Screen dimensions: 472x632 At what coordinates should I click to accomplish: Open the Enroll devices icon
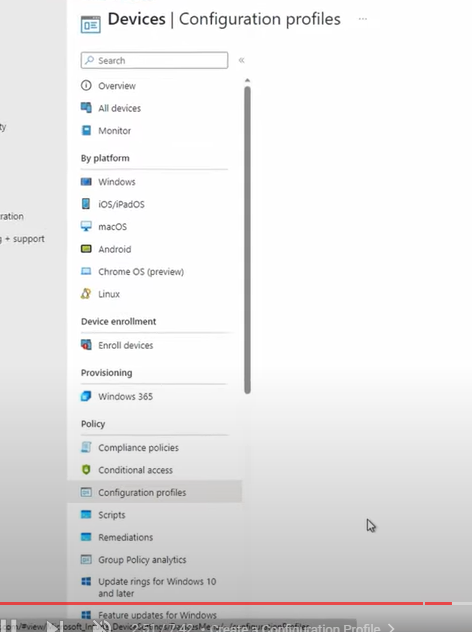pyautogui.click(x=86, y=345)
